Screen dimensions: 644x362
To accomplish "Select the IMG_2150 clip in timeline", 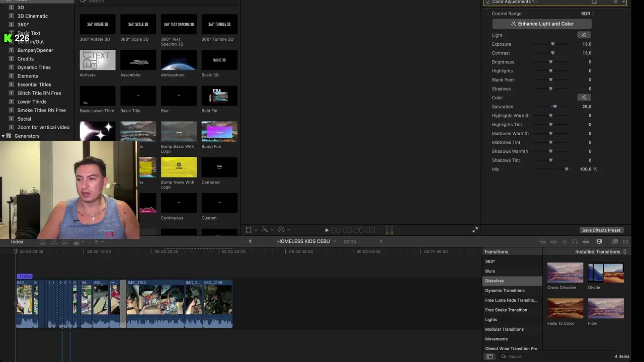I will coord(155,304).
